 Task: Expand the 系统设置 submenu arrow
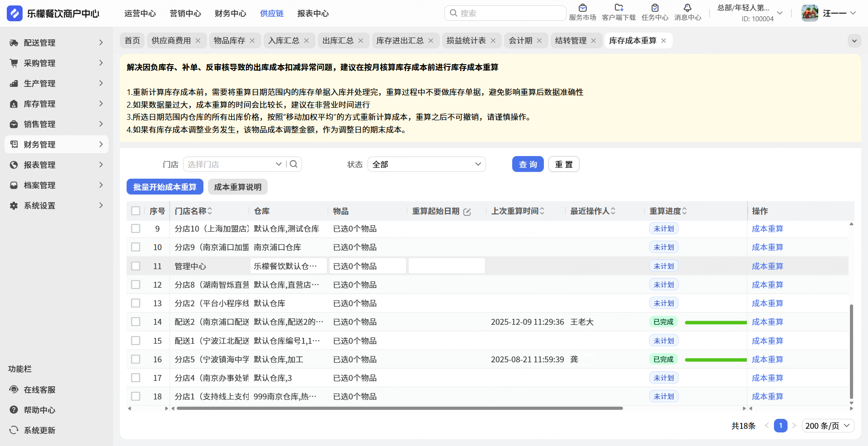(x=101, y=205)
